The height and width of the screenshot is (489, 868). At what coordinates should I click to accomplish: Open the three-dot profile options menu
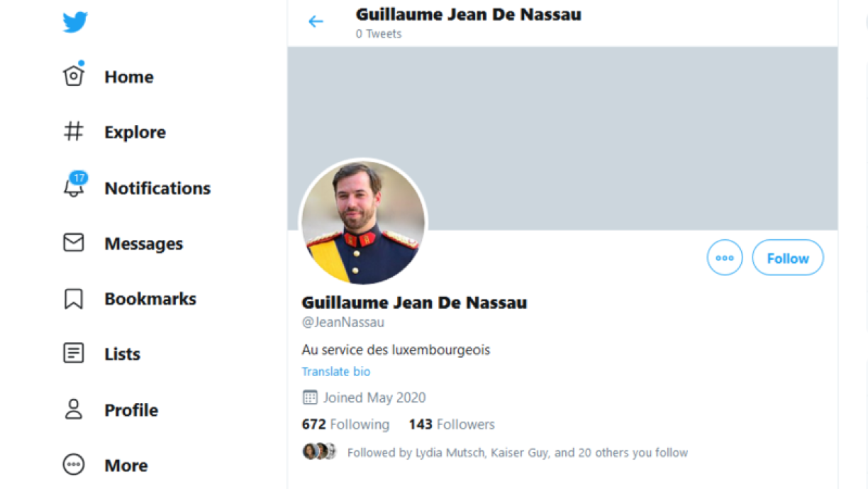tap(724, 258)
